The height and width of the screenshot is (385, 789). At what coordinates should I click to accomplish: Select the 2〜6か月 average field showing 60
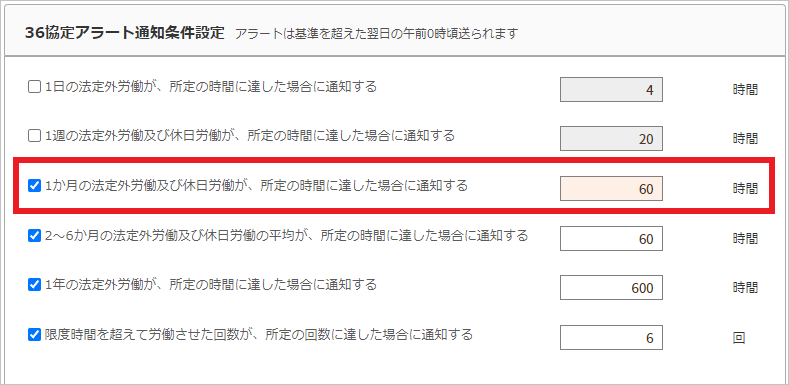611,239
